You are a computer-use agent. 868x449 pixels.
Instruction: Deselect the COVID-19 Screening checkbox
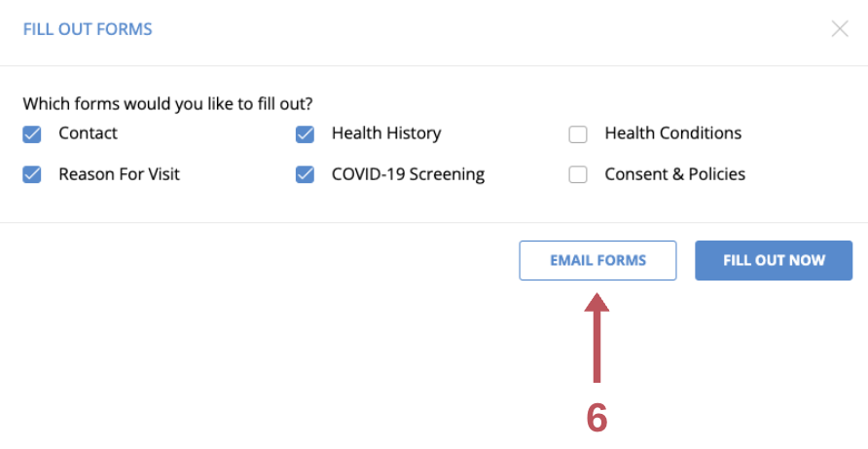pyautogui.click(x=305, y=174)
